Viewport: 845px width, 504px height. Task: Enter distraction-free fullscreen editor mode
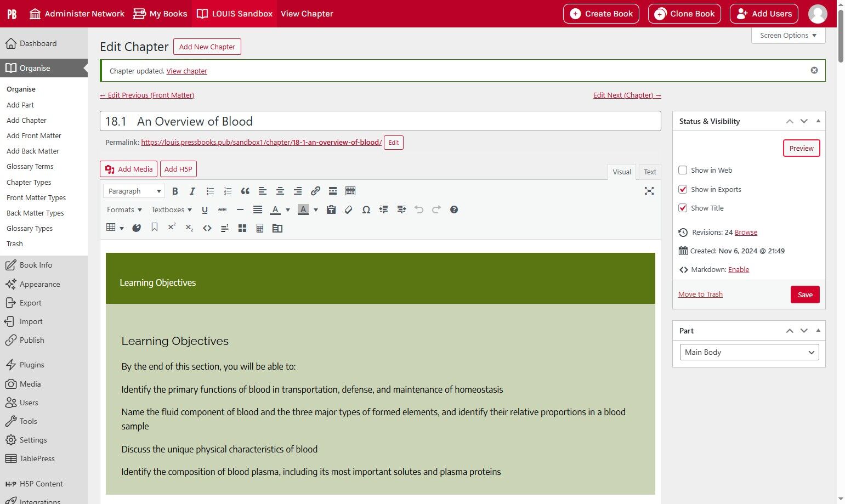tap(649, 191)
